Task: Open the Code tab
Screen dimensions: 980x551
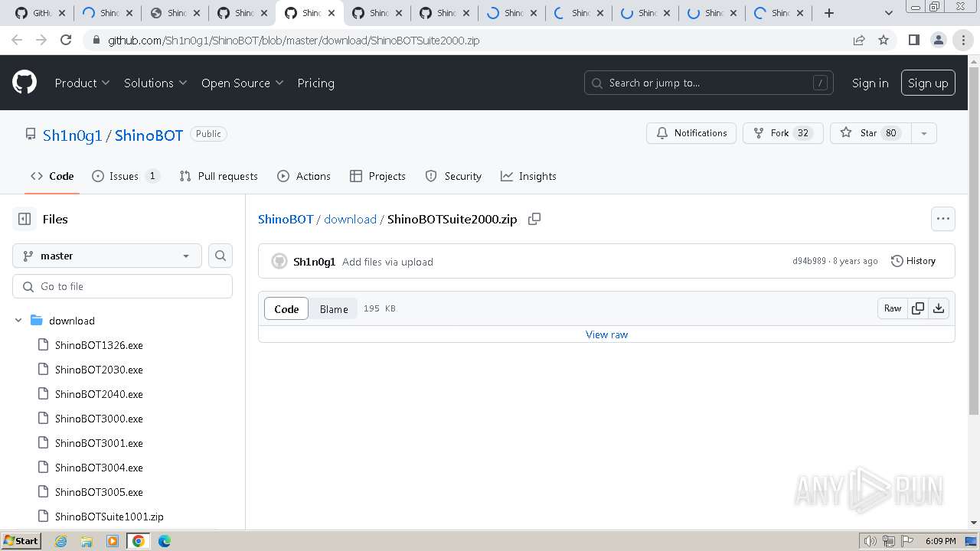Action: tap(52, 176)
